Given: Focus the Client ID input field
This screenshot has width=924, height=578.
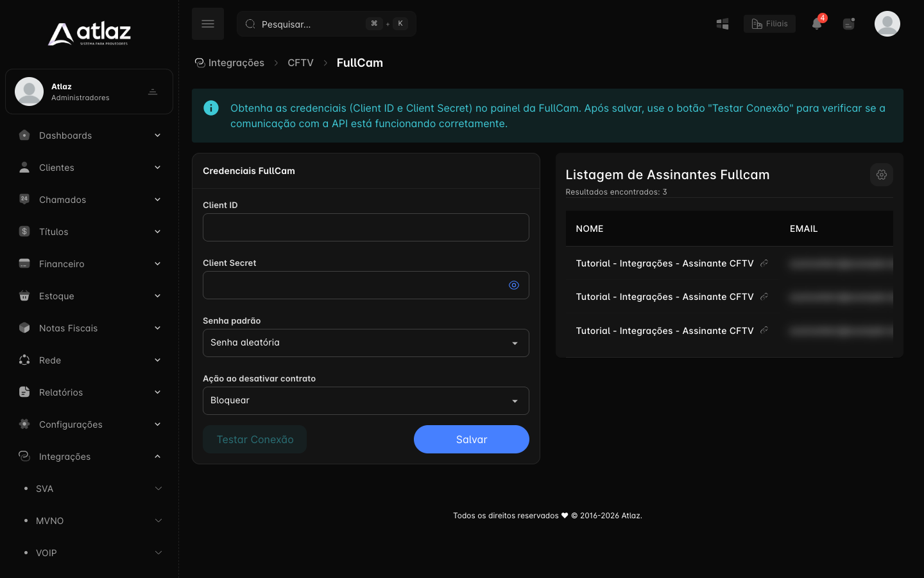Looking at the screenshot, I should pyautogui.click(x=366, y=227).
